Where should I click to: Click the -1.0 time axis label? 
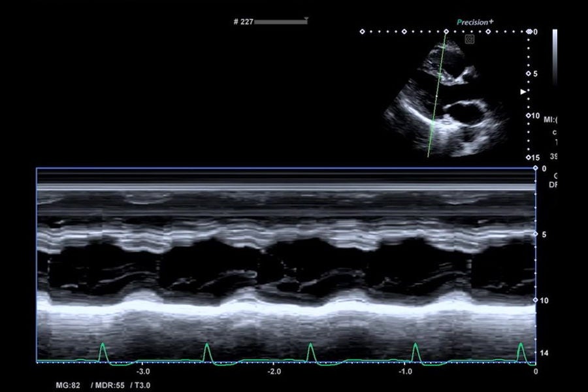click(405, 372)
